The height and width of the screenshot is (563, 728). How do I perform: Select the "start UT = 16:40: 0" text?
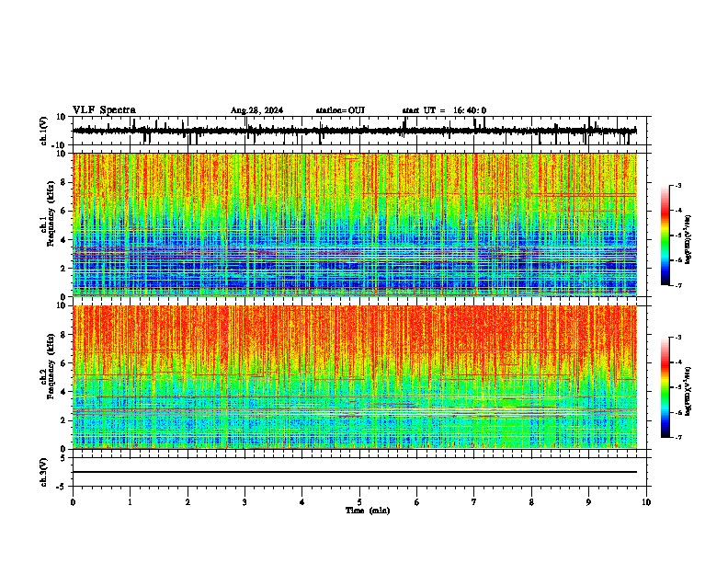pos(444,110)
